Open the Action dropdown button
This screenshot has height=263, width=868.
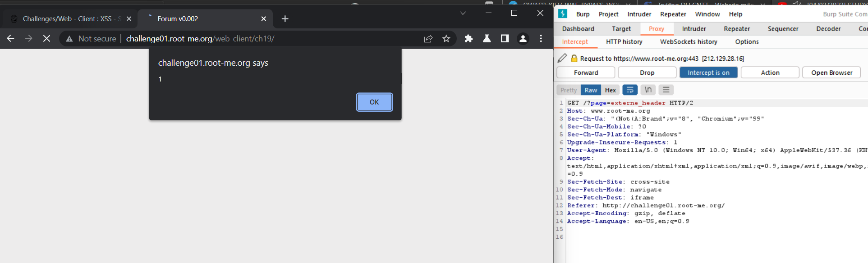770,73
